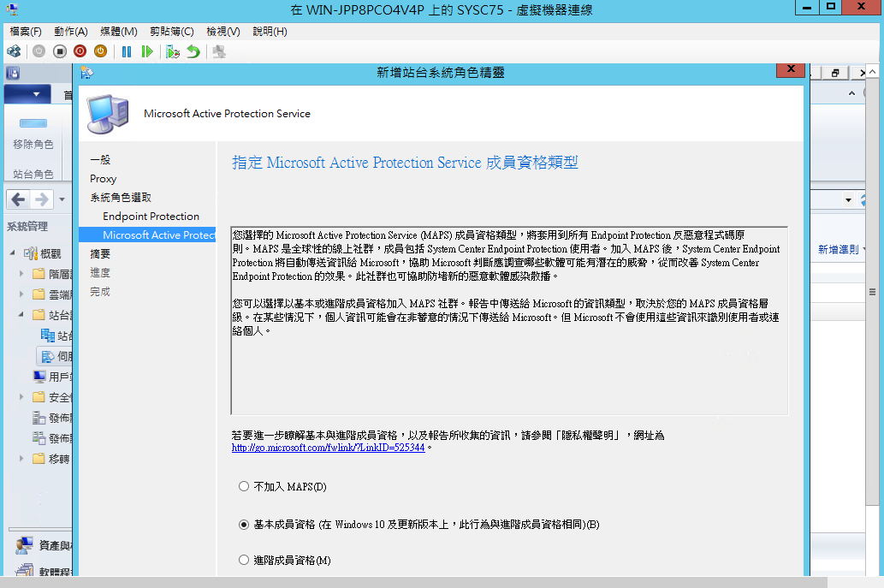Open the 系統角色選取 wizard step
The image size is (884, 588).
(121, 198)
